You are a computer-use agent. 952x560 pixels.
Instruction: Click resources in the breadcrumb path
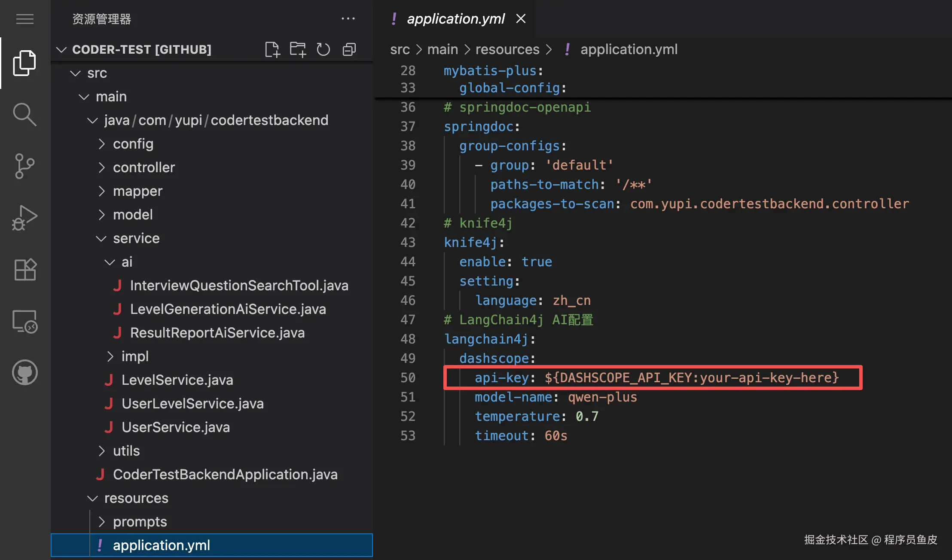507,49
